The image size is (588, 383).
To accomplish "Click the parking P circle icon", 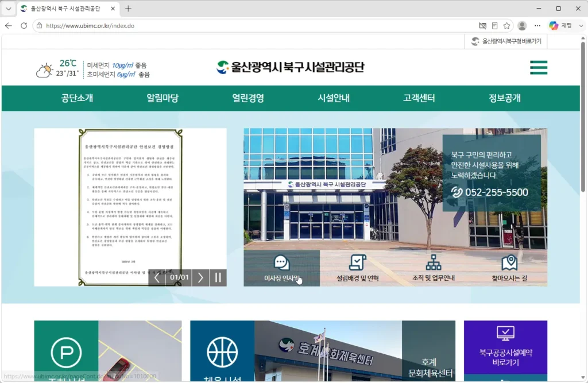I will (66, 352).
